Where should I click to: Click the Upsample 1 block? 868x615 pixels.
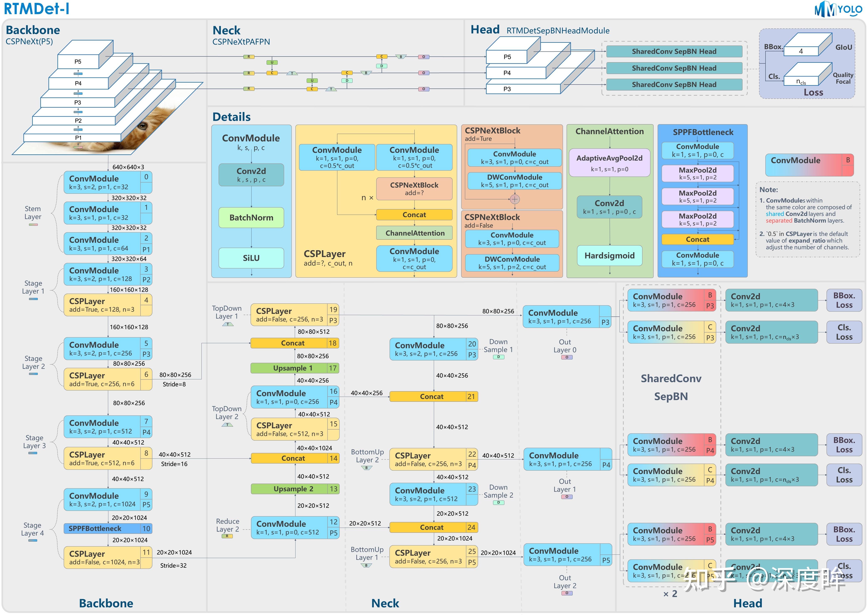(x=295, y=368)
